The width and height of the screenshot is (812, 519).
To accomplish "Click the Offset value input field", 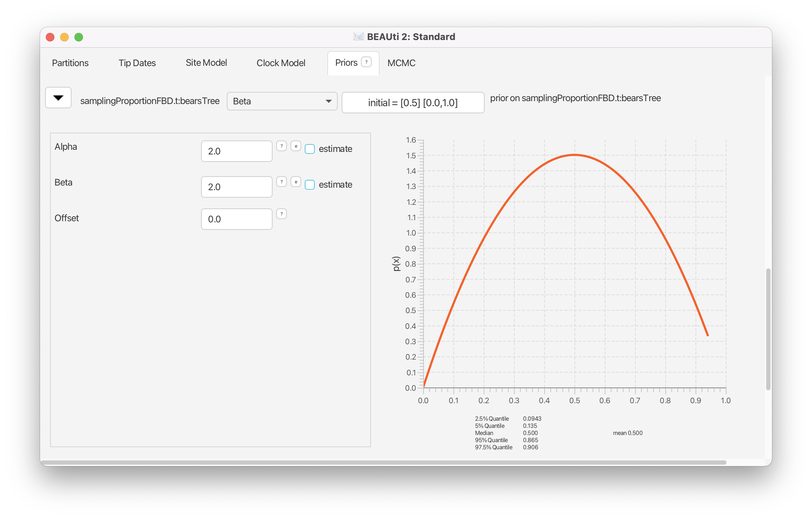I will 236,219.
